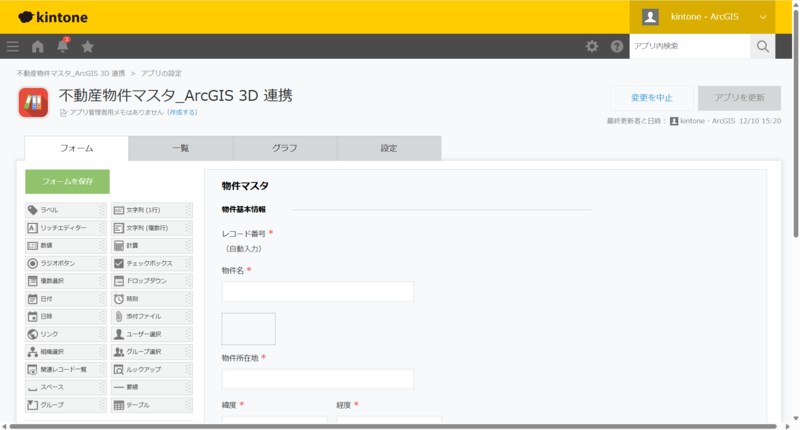Select the 罫線 field type
Screen dimensions: 800x430
pos(152,387)
